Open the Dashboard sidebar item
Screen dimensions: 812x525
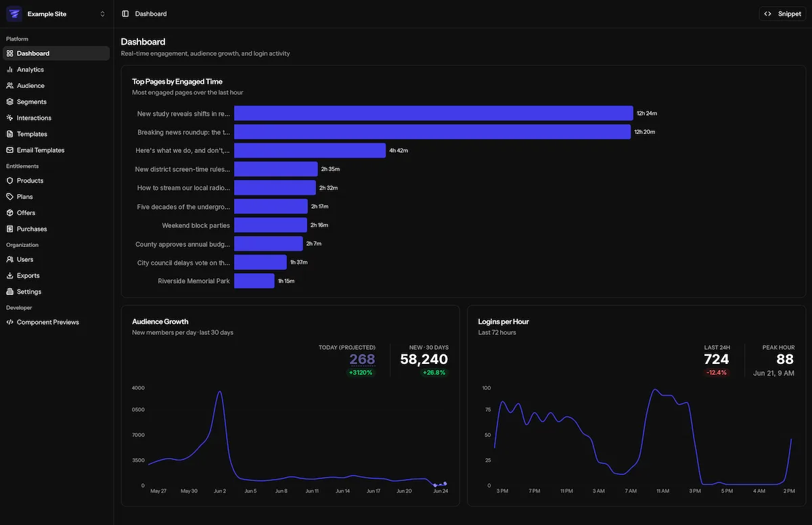tap(56, 53)
